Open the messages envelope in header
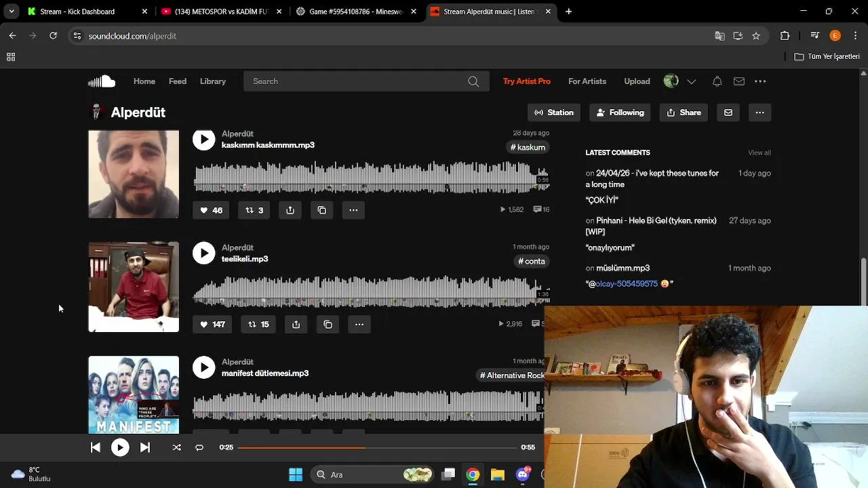 (739, 81)
